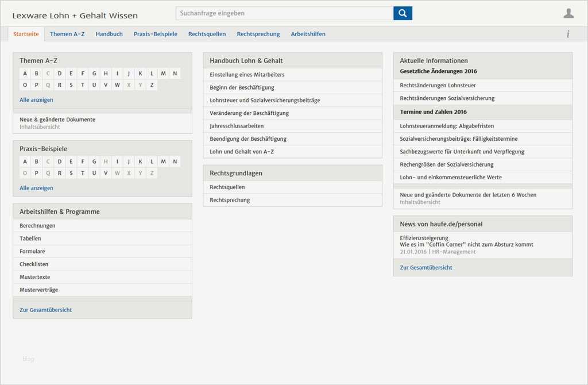Click Zur Gesamtübersicht in the News panel
Viewport: 588px width, 385px height.
pos(425,267)
